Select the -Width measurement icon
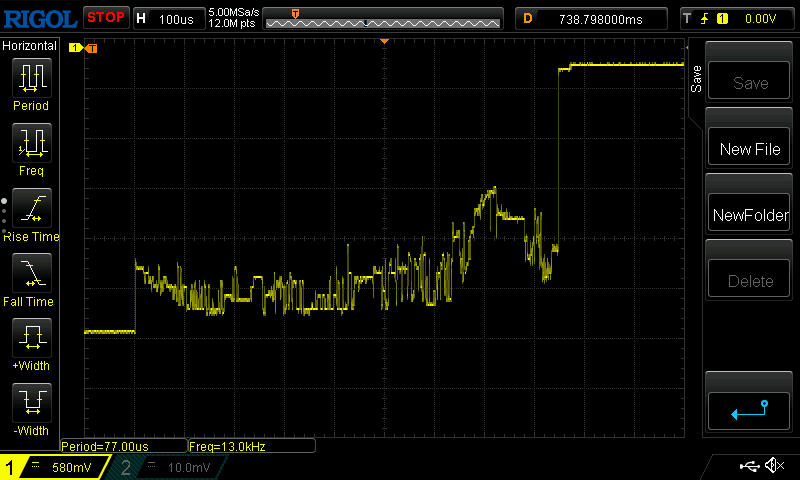The image size is (800, 480). (31, 406)
